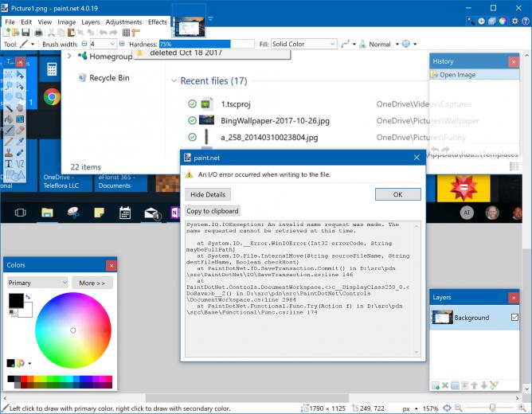Screen dimensions: 532x414
Task: Open the View menu
Action: pos(45,22)
